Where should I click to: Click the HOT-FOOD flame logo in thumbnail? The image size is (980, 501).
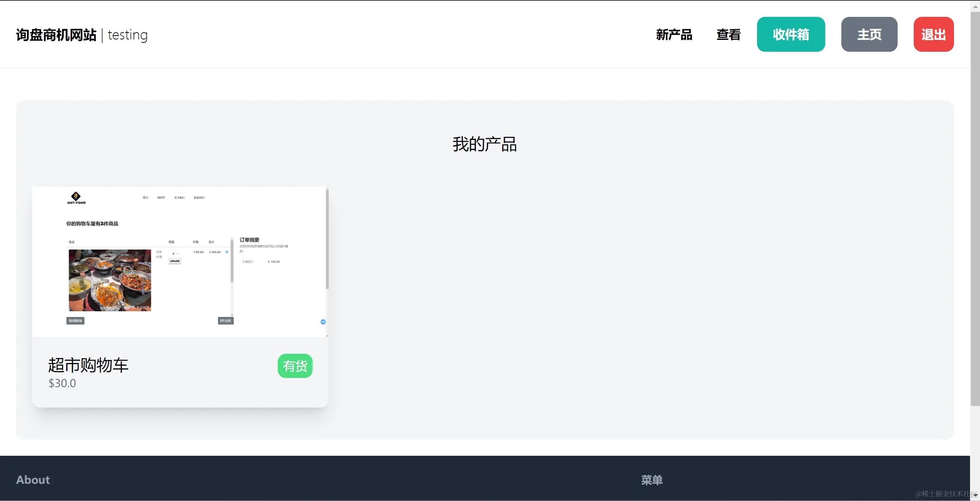76,197
